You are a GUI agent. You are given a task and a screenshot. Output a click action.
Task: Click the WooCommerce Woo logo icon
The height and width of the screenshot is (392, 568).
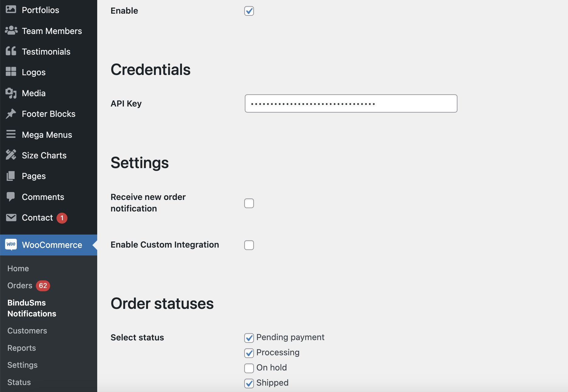click(x=11, y=245)
